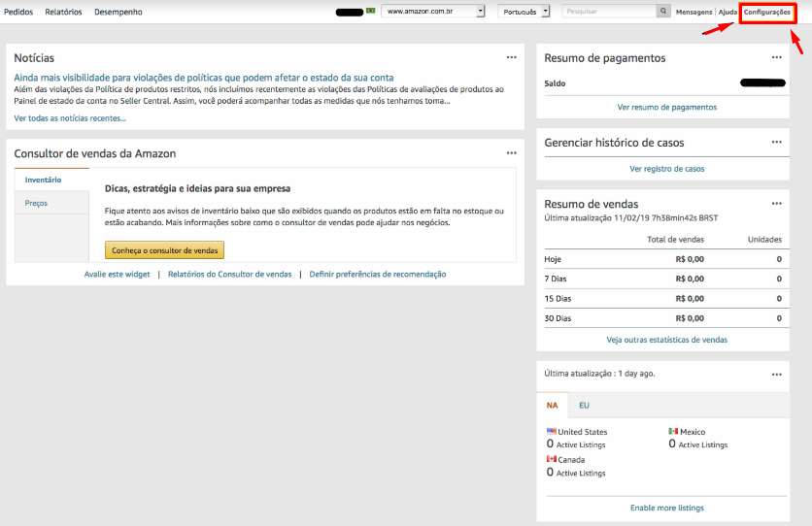
Task: Open the www.amazon.com.br marketplace dropdown
Action: point(433,11)
